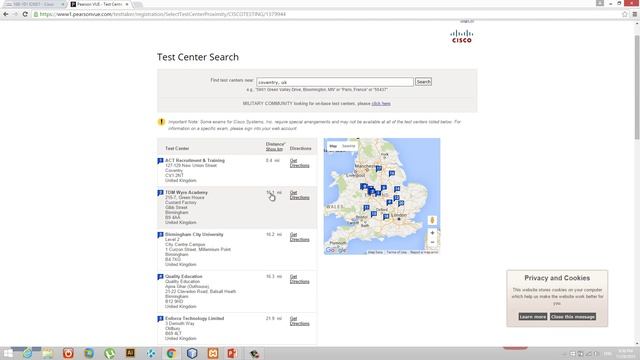Image resolution: width=640 pixels, height=360 pixels.
Task: Click 'Birmingham City University' name text
Action: point(194,235)
